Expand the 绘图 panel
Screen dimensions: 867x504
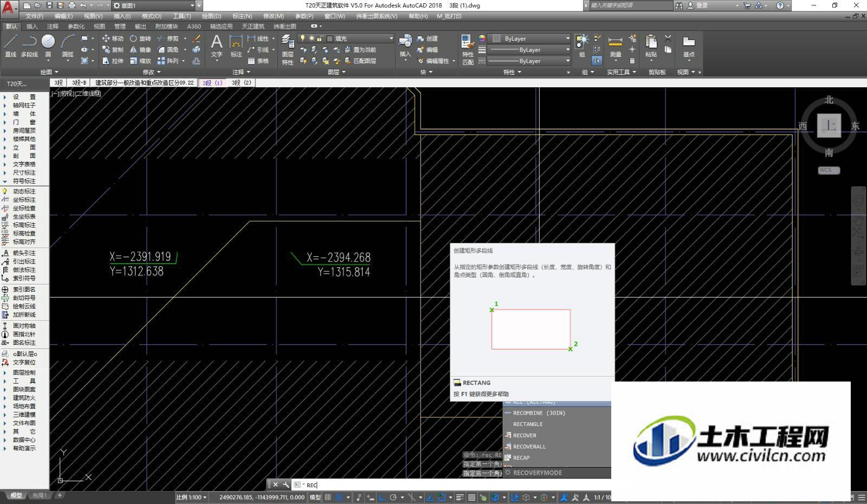click(x=49, y=72)
